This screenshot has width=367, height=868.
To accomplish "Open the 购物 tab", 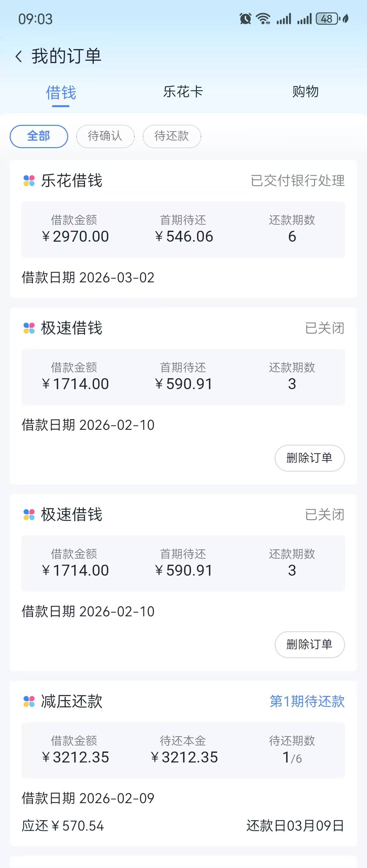I will point(305,92).
